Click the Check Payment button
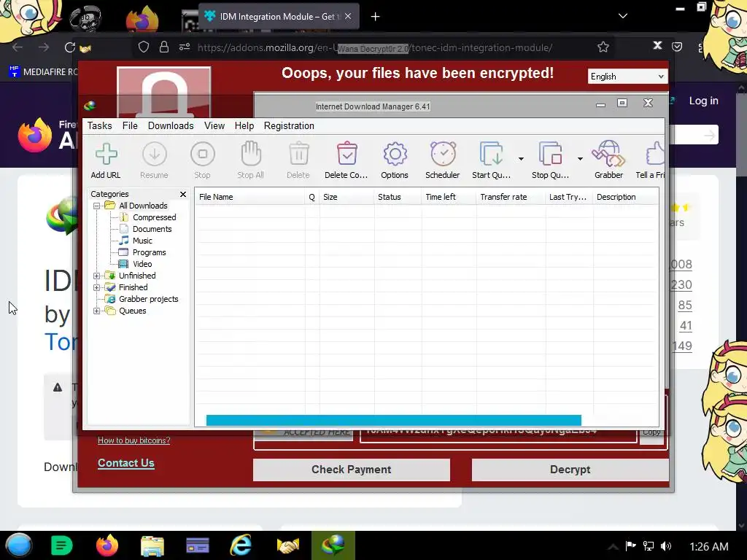The width and height of the screenshot is (747, 560). click(x=352, y=470)
